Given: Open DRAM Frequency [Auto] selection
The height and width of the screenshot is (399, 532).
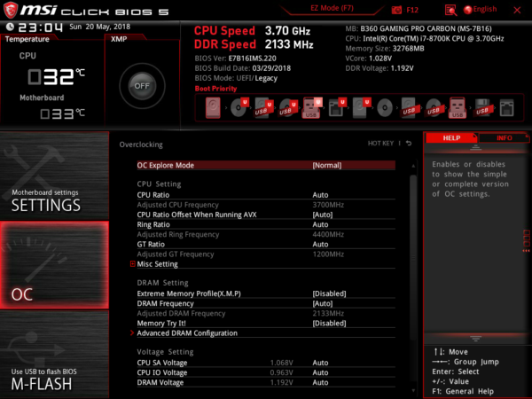Looking at the screenshot, I should click(266, 303).
